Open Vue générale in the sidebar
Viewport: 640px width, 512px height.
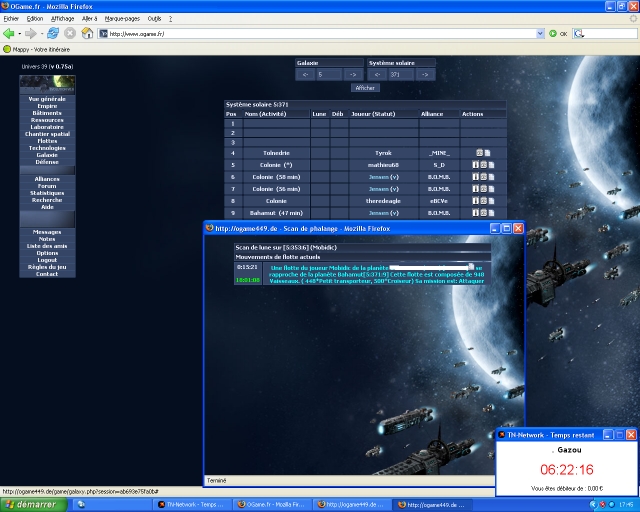tap(47, 99)
